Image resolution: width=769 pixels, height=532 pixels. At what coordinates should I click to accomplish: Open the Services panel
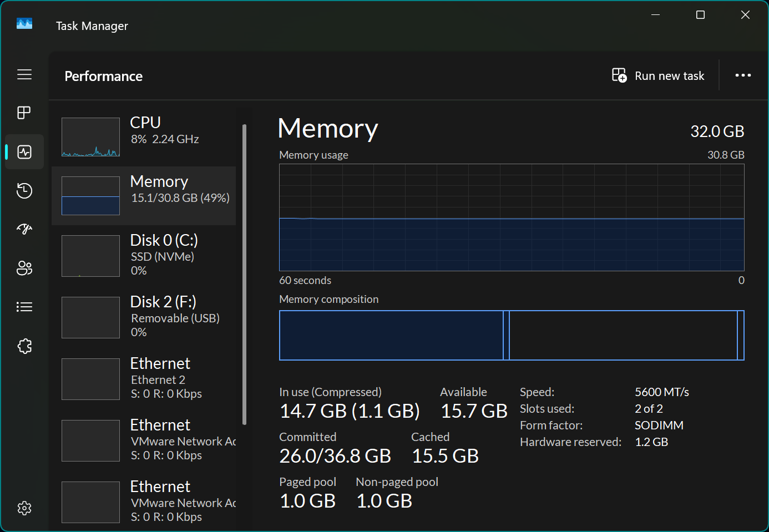coord(24,346)
